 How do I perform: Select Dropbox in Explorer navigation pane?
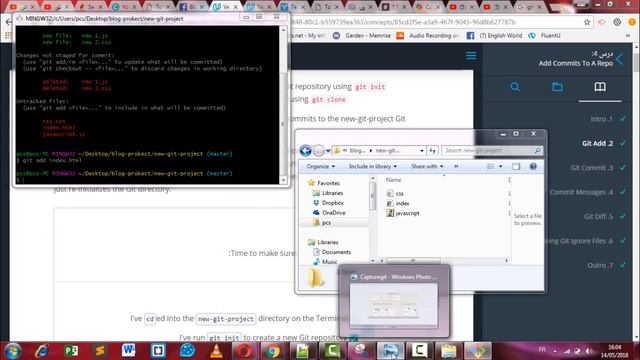[328, 203]
